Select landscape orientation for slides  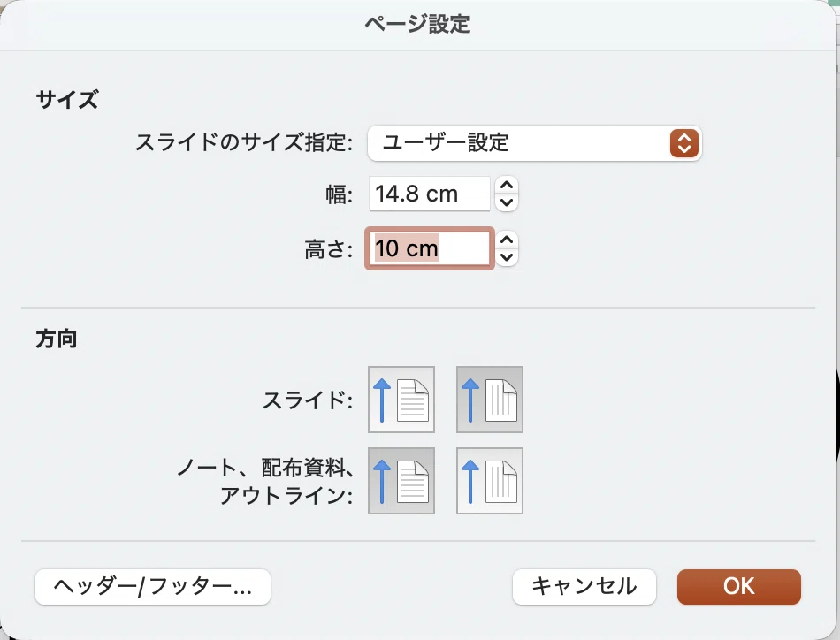click(490, 400)
